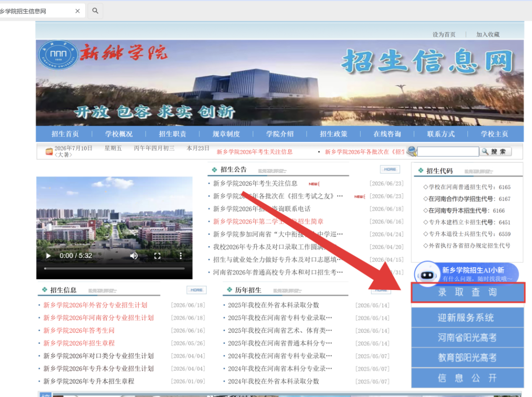Click 专升本退役士兵招生代号：6559 text
Viewport: 532px width, 397px height.
[x=467, y=234]
